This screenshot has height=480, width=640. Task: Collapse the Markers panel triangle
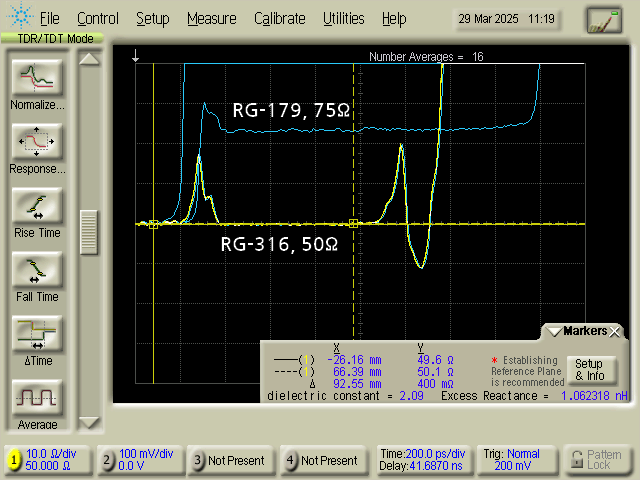(555, 331)
